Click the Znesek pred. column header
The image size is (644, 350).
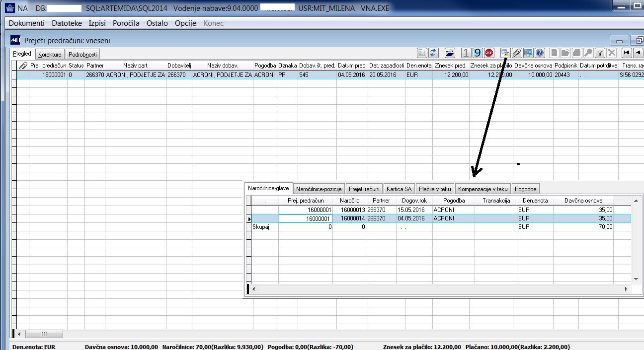pyautogui.click(x=451, y=66)
